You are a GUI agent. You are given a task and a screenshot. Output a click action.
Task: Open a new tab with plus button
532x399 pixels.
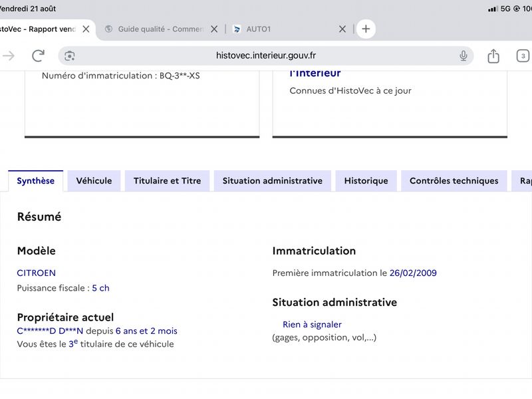click(x=366, y=29)
